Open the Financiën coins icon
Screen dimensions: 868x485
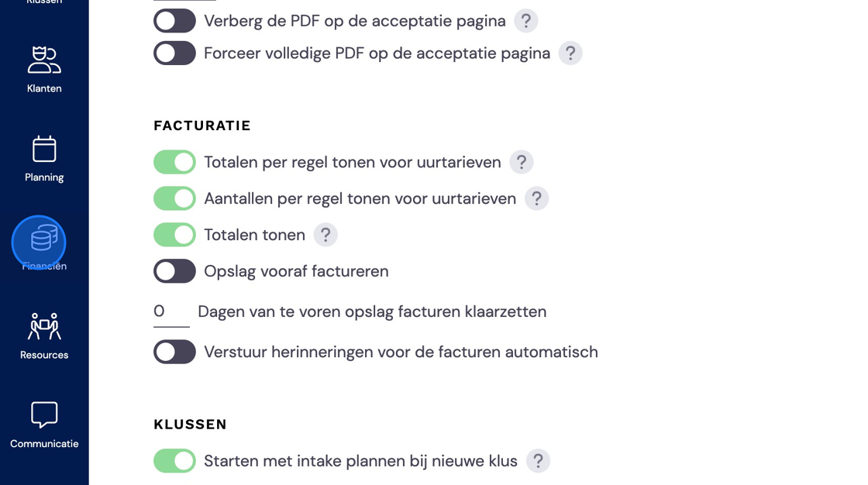(x=44, y=238)
